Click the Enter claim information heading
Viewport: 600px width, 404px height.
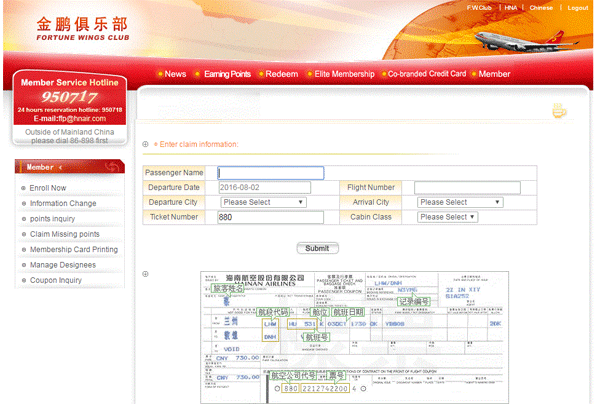[x=199, y=144]
